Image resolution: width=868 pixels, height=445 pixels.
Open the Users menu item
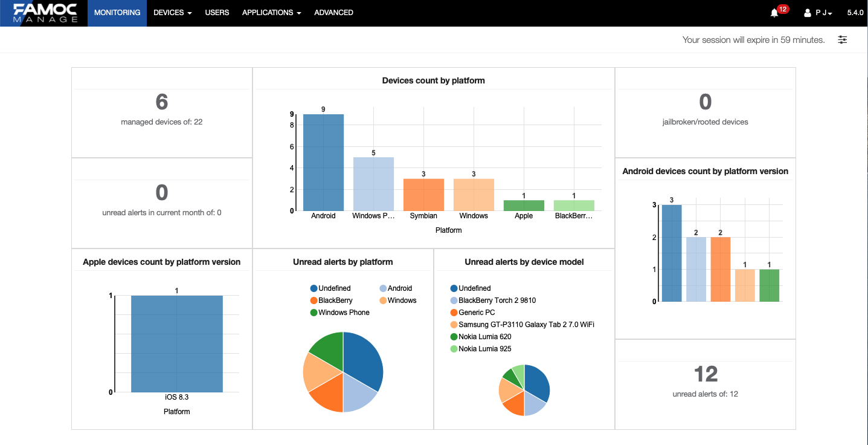coord(217,13)
